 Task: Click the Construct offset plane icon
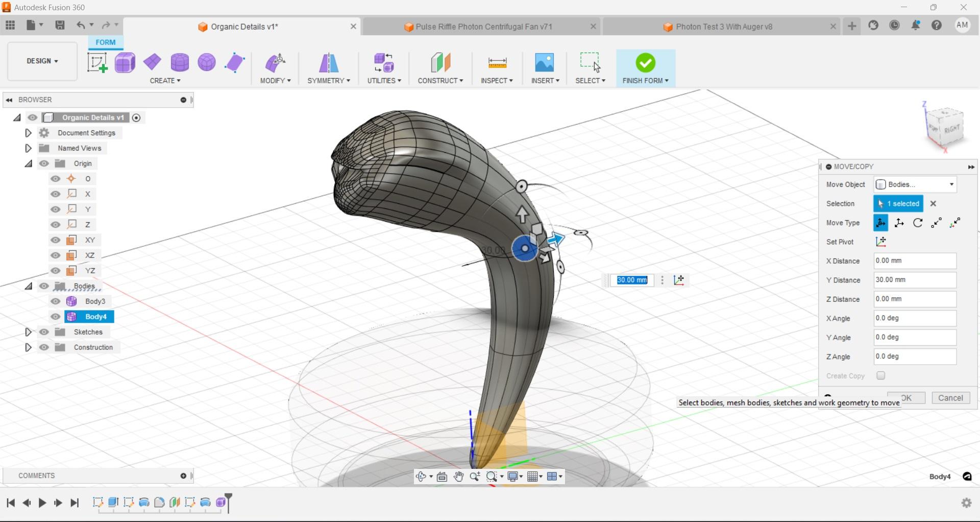[x=440, y=63]
